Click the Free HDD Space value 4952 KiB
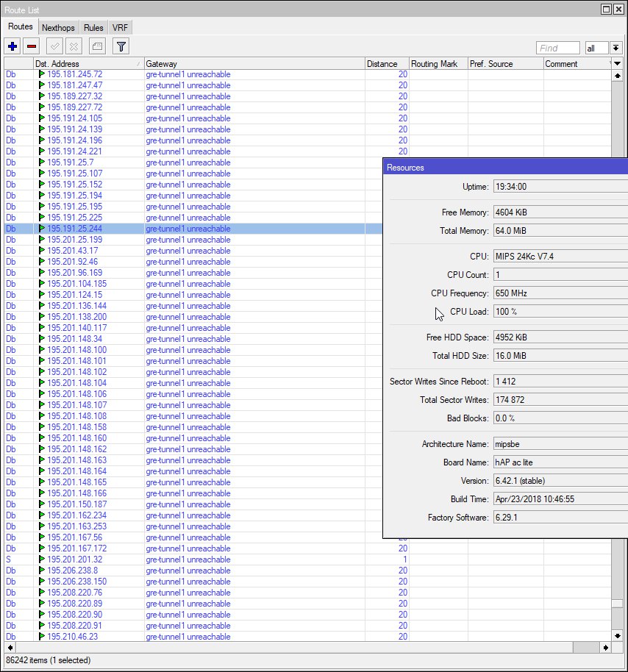628x672 pixels. [x=560, y=337]
